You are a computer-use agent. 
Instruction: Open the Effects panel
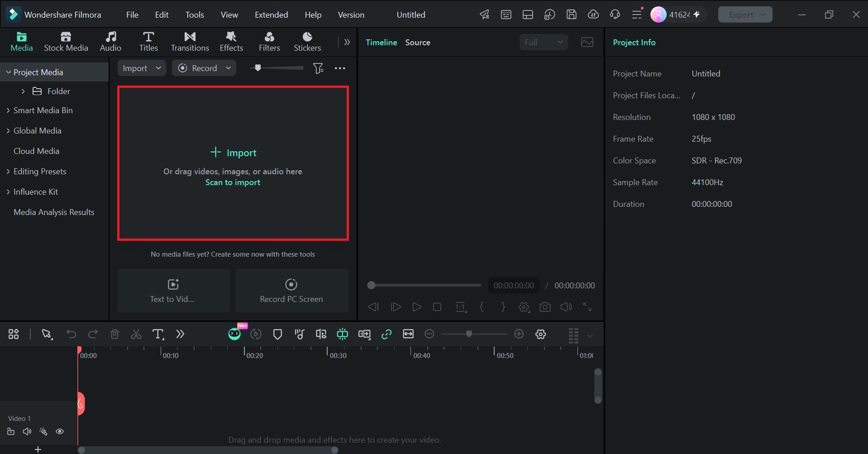point(231,42)
